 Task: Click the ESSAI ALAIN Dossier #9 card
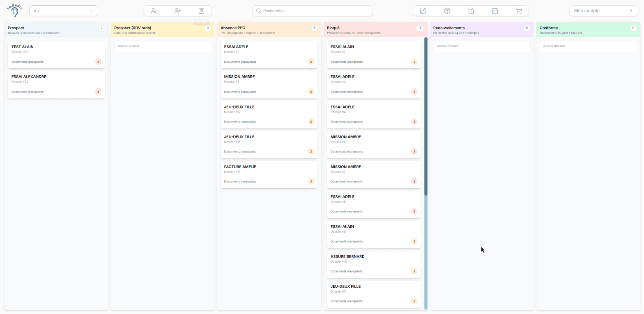(x=374, y=234)
